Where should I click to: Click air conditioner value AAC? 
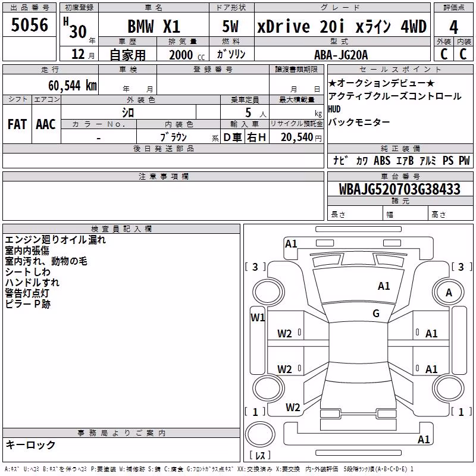tap(46, 124)
